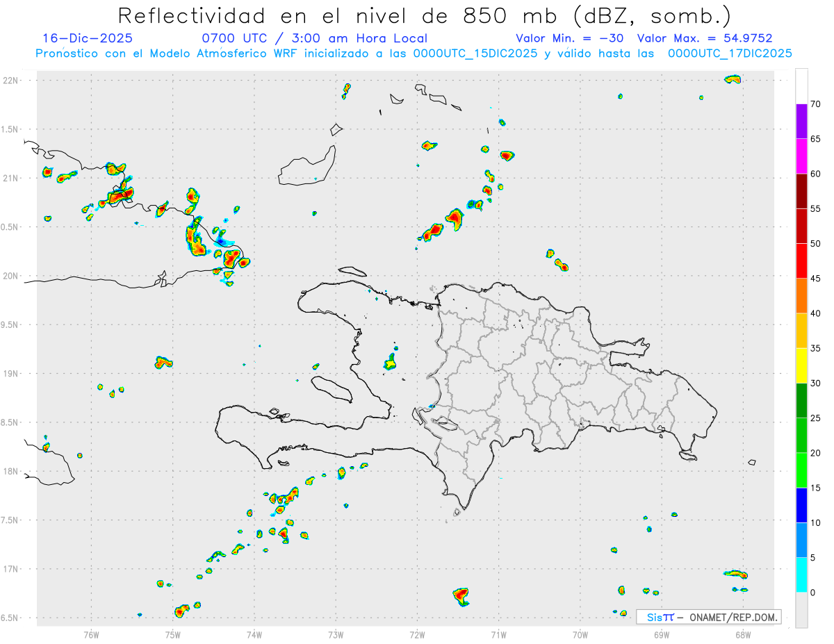This screenshot has height=644, width=834.
Task: Click the colorbar label '70'
Action: click(x=816, y=104)
